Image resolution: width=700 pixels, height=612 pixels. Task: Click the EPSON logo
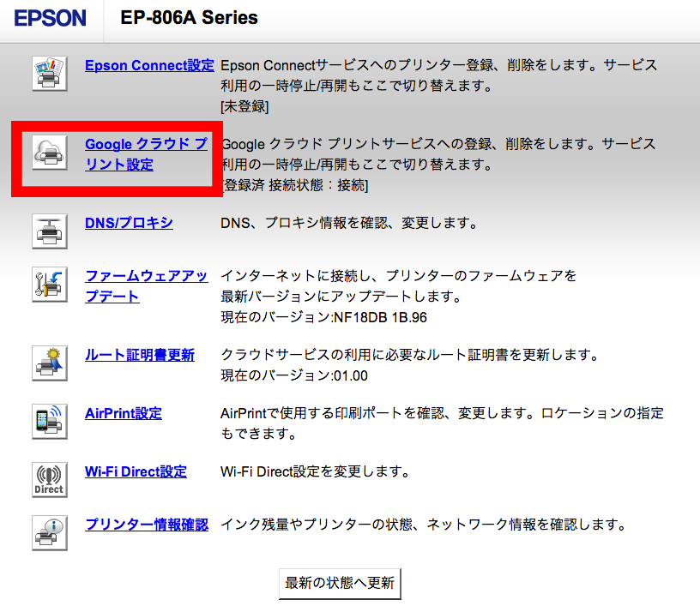point(50,18)
